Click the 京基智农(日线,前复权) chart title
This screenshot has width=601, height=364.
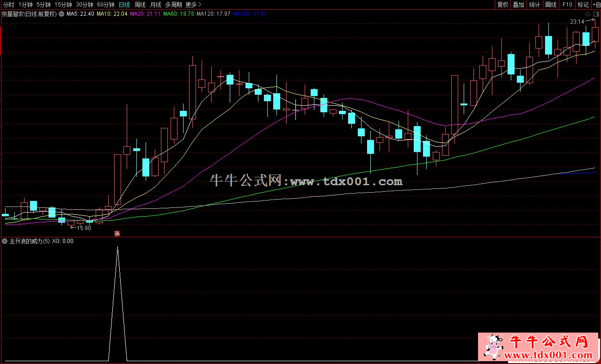[30, 14]
